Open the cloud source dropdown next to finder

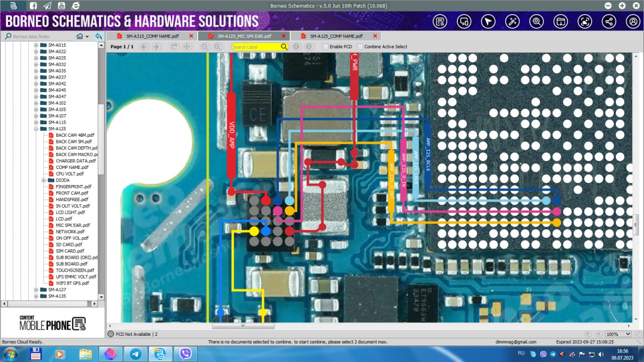pos(83,37)
